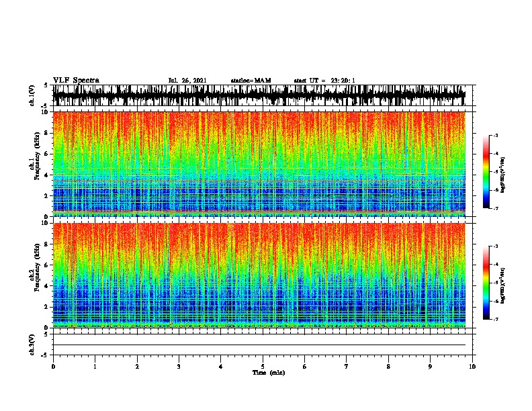Click the "-3" label on the ch.1 colorbar
532x411 pixels.
(495, 135)
